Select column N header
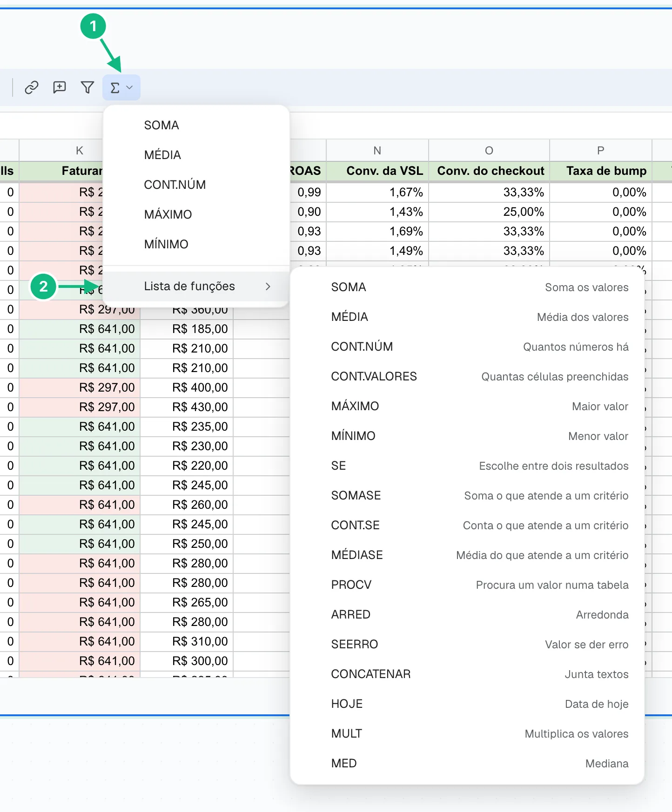The height and width of the screenshot is (812, 672). (377, 150)
